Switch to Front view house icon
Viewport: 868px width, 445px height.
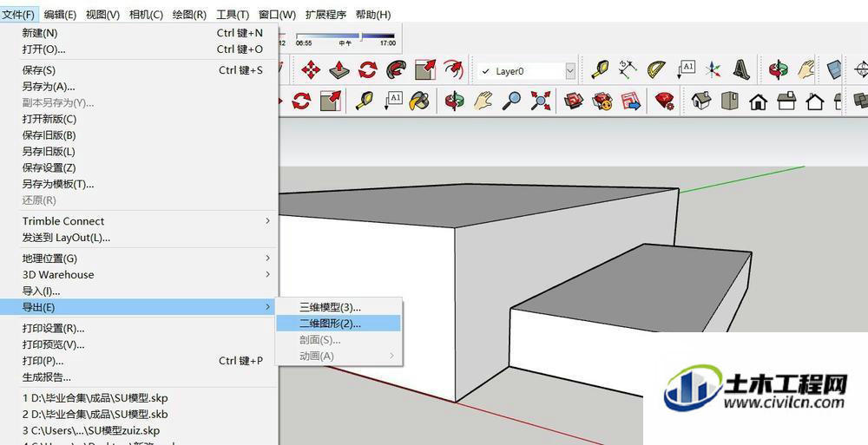click(759, 101)
